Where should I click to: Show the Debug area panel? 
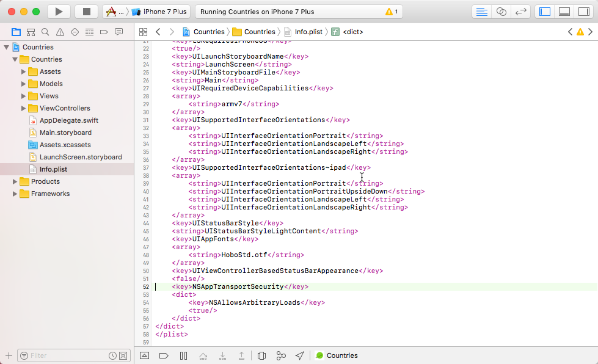(x=564, y=12)
